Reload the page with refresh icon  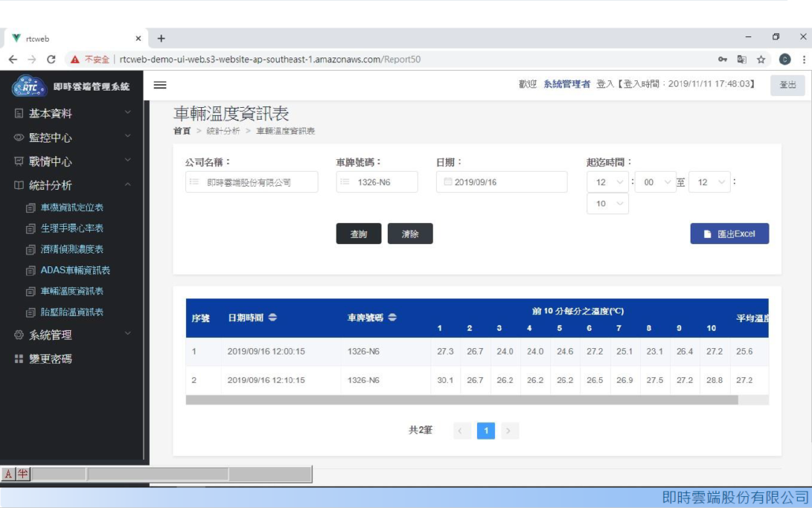point(50,60)
